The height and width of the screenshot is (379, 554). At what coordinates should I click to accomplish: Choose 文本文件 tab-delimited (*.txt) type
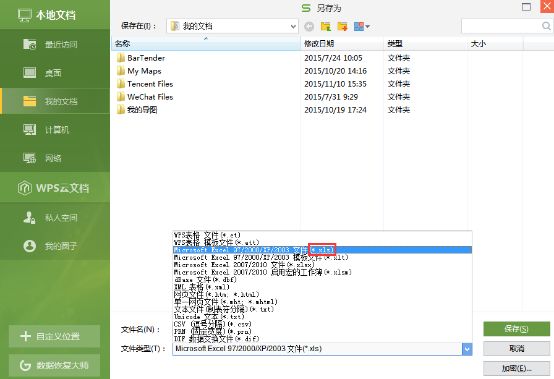[322, 309]
